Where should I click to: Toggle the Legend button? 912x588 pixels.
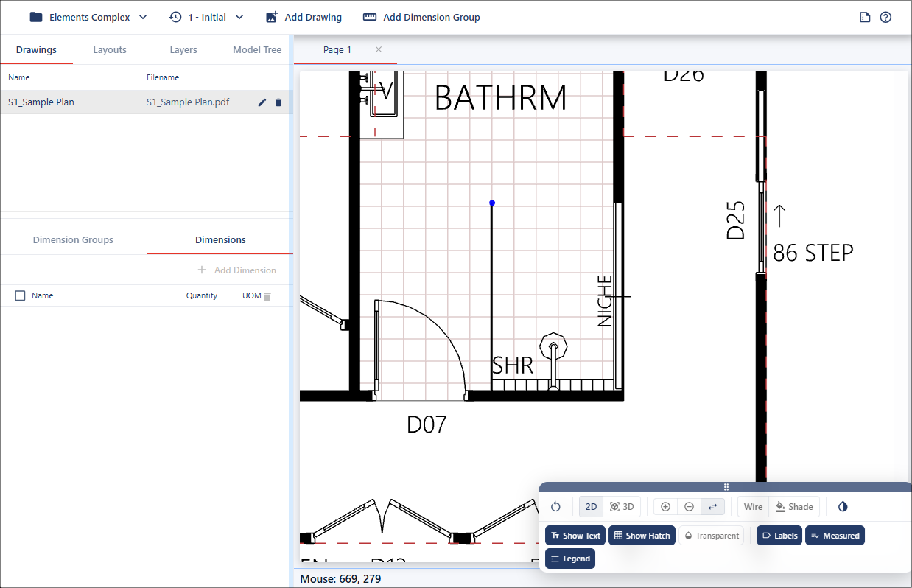570,559
